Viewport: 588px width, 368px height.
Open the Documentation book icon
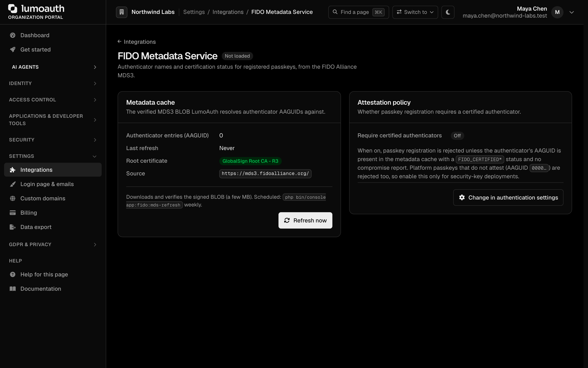[13, 289]
